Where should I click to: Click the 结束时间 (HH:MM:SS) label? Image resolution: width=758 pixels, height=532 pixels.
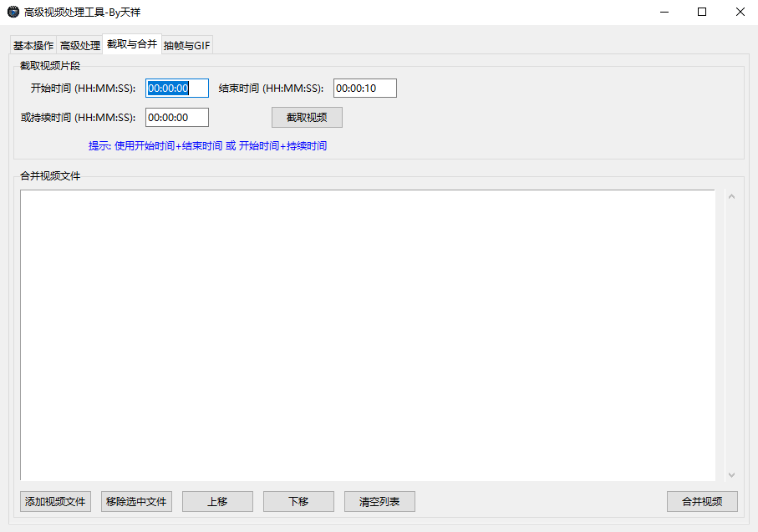pyautogui.click(x=272, y=89)
